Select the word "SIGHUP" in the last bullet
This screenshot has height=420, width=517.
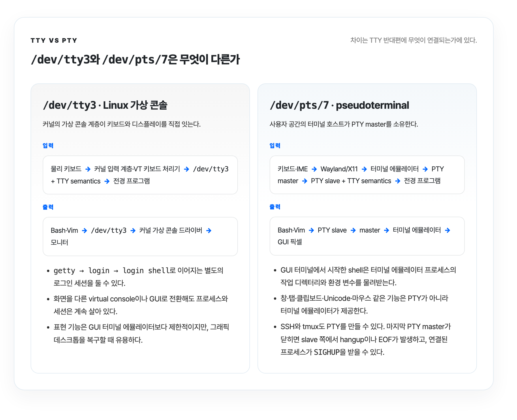point(327,352)
